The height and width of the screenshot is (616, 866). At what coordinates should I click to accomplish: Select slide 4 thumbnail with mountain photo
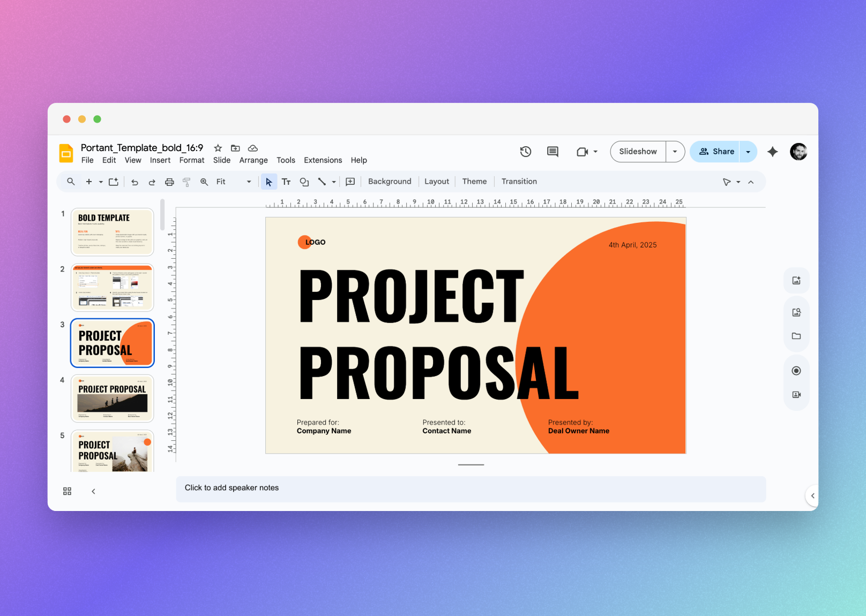click(x=113, y=399)
